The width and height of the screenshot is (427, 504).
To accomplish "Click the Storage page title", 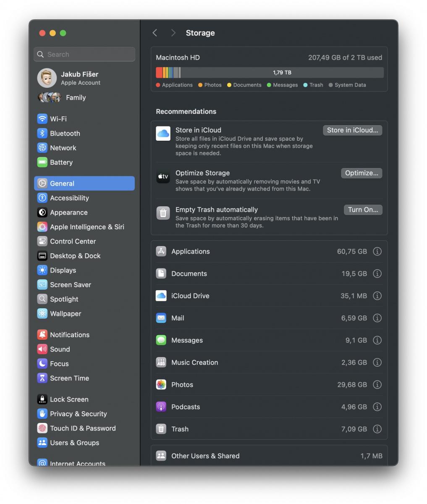I will [200, 33].
